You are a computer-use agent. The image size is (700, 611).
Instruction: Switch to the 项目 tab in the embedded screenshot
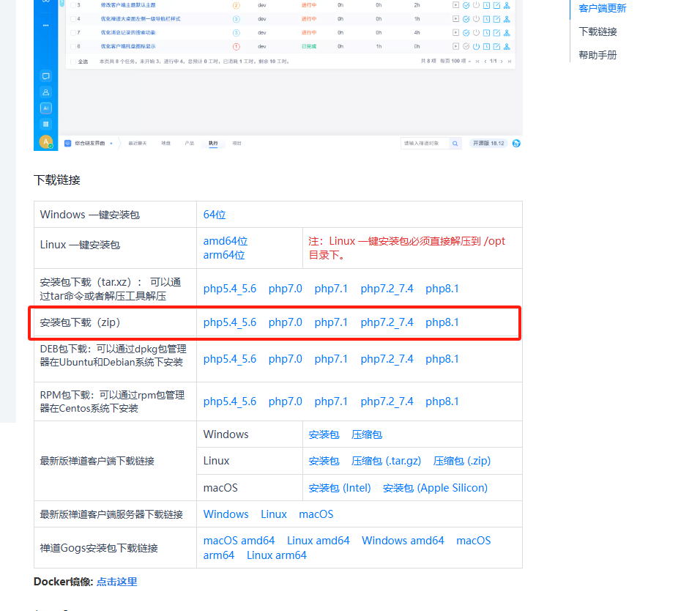(x=237, y=144)
